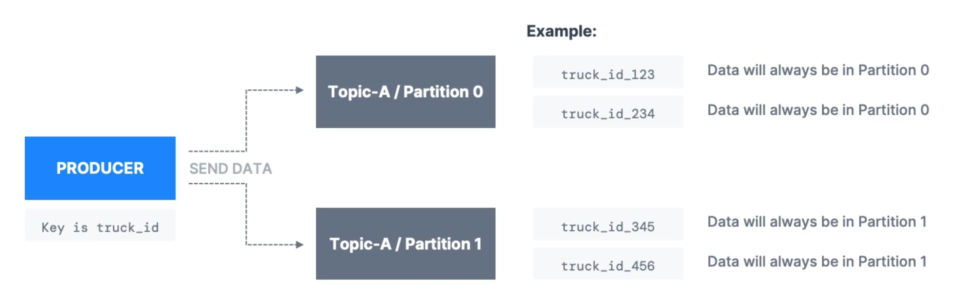
Task: Click the 'Key is truck_id' label box
Action: [x=100, y=225]
